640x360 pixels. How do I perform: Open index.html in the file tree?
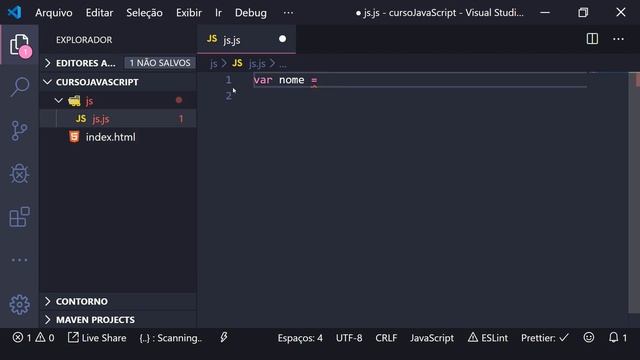coord(118,137)
